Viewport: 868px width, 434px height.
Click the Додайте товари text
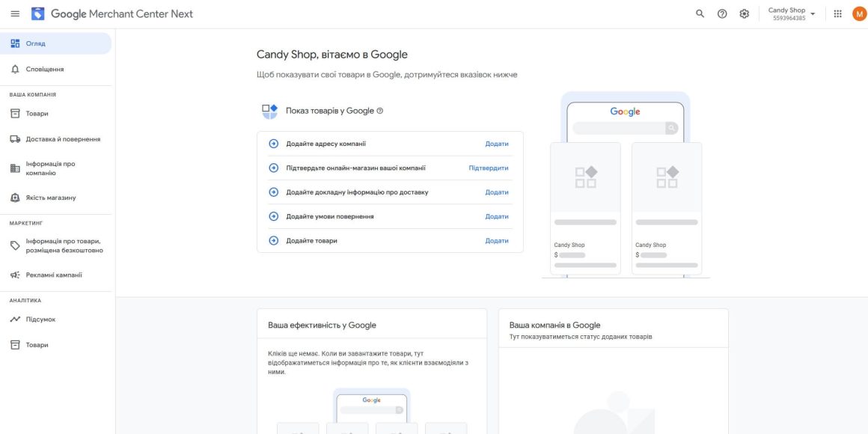pos(312,241)
